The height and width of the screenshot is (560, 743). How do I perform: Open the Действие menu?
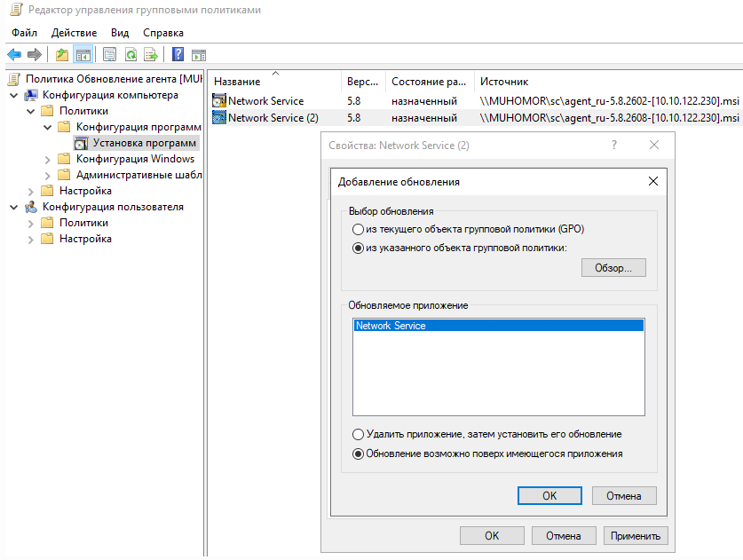(74, 33)
